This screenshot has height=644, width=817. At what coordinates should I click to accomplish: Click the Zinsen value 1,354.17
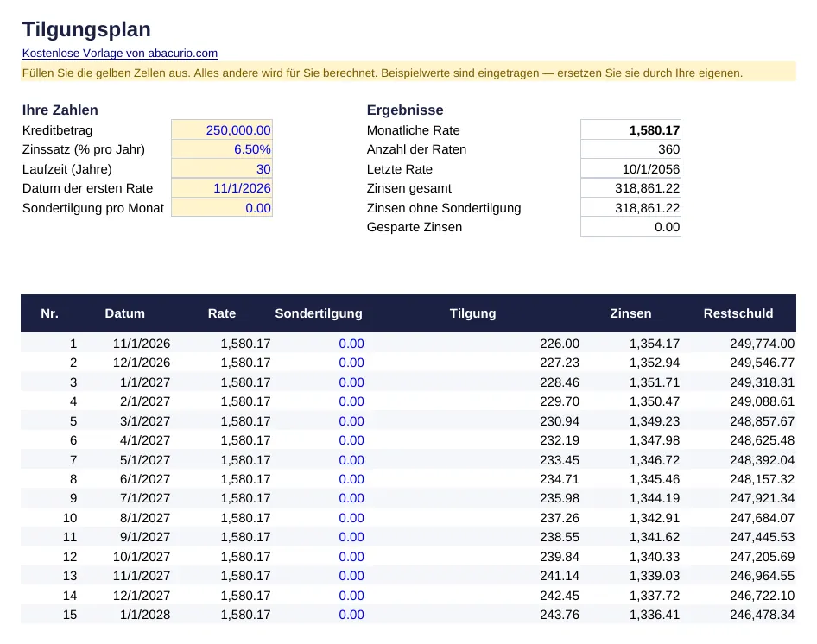pyautogui.click(x=655, y=344)
